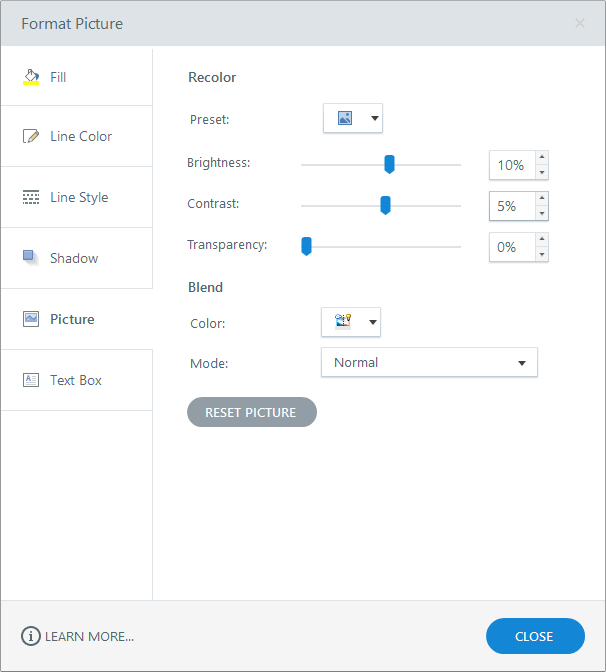Increase Brightness with the up arrow
This screenshot has height=672, width=606.
[x=541, y=157]
